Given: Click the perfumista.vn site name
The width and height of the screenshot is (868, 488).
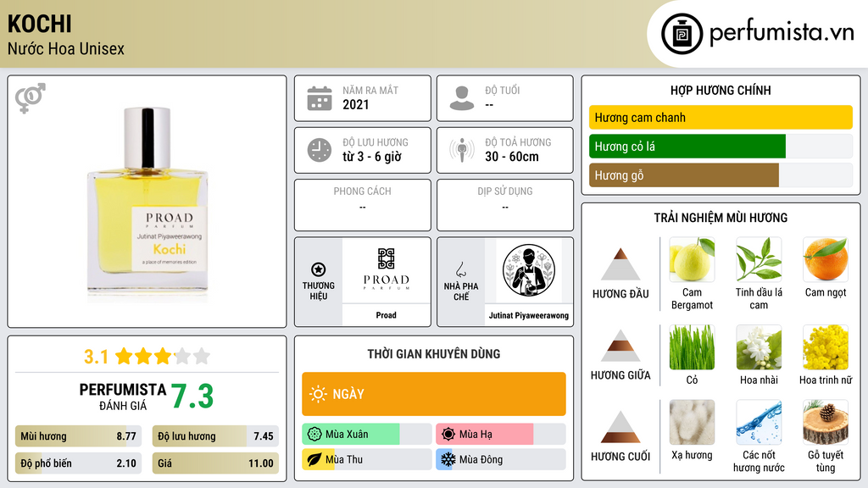Looking at the screenshot, I should click(x=782, y=32).
